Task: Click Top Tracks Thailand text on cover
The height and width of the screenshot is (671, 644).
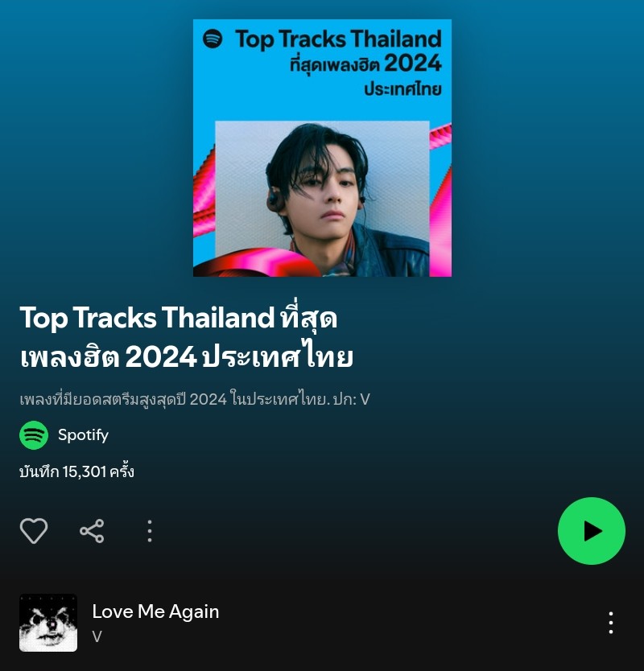Action: 338,39
